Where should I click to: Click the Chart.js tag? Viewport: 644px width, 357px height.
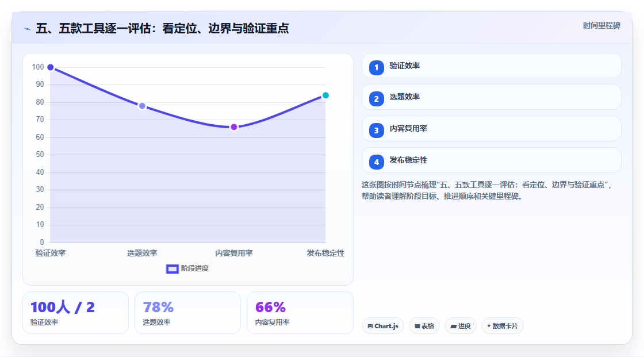[383, 326]
